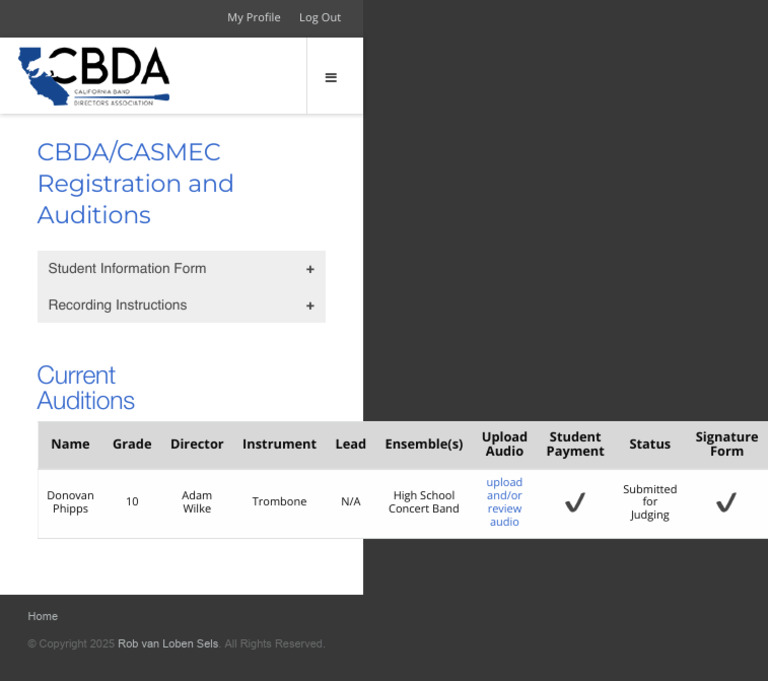Expand Recording Instructions plus icon
This screenshot has height=681, width=768.
[x=310, y=306]
